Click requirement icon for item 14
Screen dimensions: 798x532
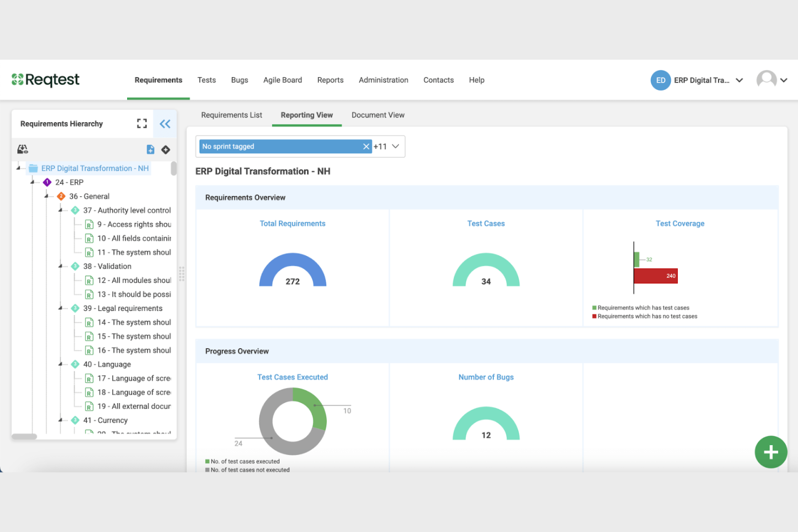pyautogui.click(x=90, y=322)
